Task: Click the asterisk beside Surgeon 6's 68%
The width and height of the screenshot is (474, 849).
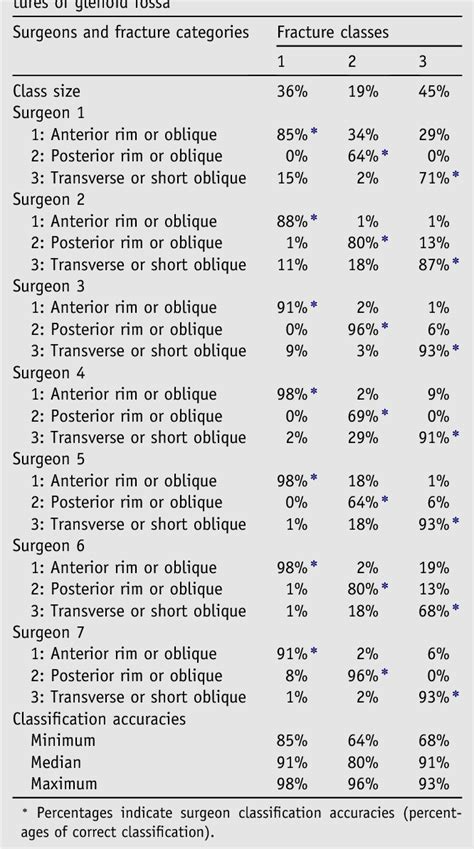Action: point(455,609)
